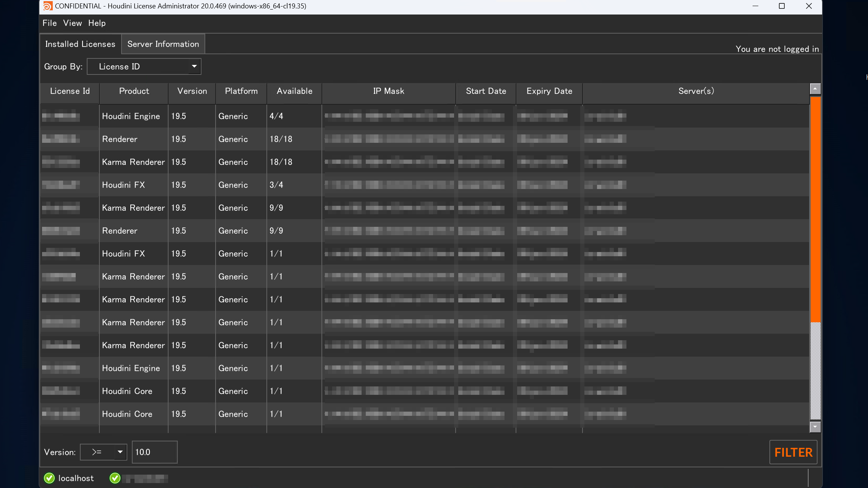This screenshot has width=868, height=488.
Task: Click the 'You are not logged in' status text
Action: coord(777,49)
